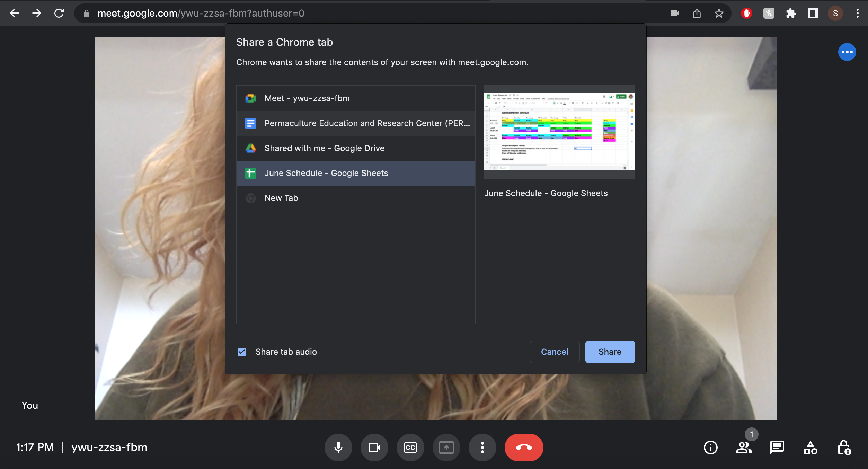Open meeting details info icon

(710, 447)
